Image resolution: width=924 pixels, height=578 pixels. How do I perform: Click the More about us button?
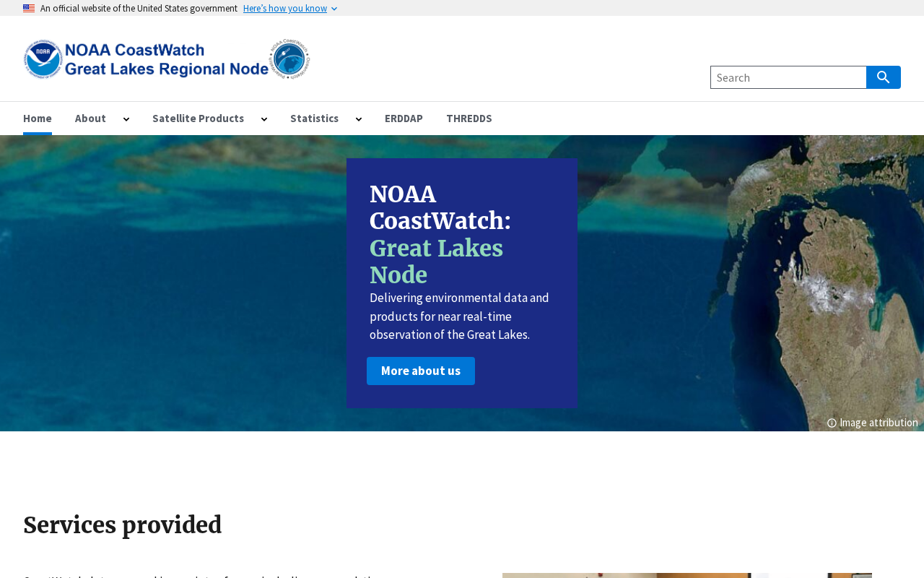(x=421, y=371)
